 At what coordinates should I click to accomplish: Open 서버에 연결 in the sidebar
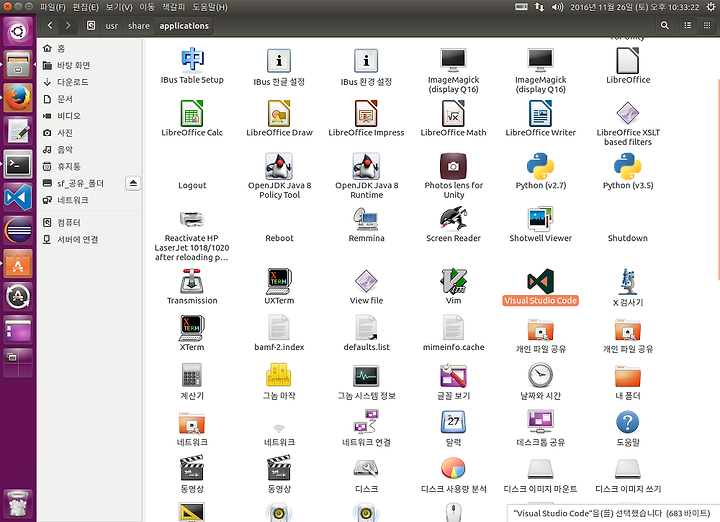click(x=77, y=239)
